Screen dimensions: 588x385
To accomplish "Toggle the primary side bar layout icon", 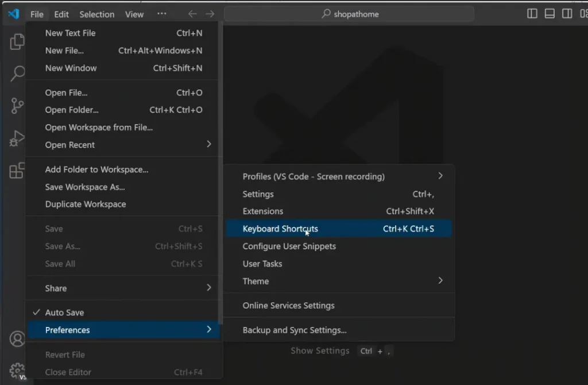I will point(532,14).
